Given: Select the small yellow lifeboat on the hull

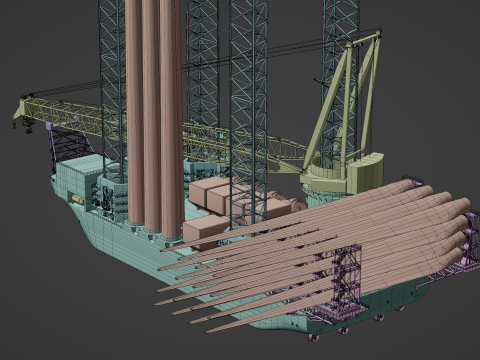Looking at the screenshot, I should click(77, 199).
